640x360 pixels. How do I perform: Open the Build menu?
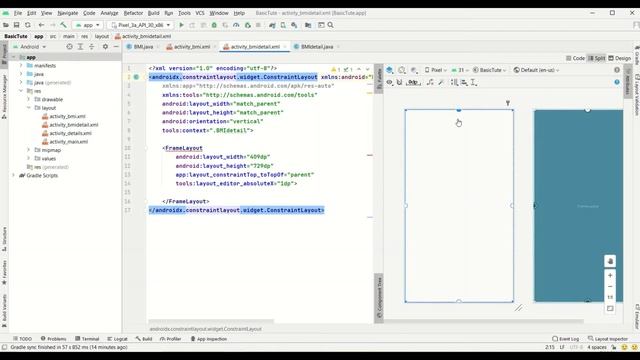pyautogui.click(x=153, y=13)
